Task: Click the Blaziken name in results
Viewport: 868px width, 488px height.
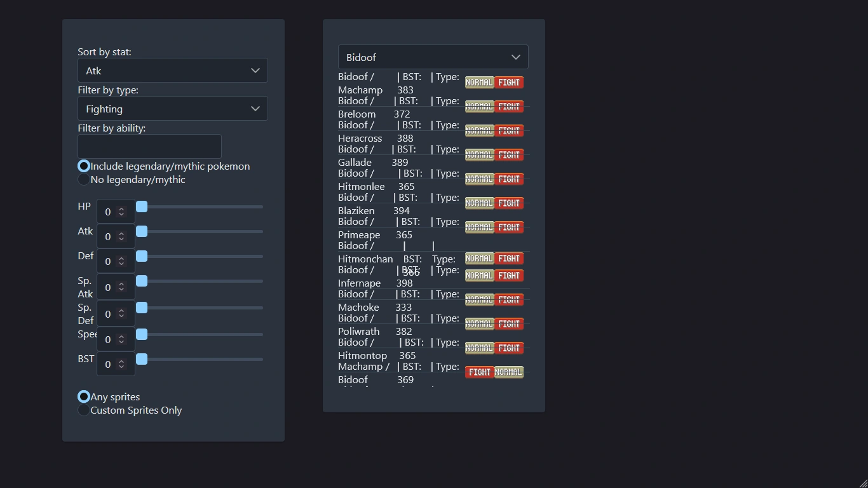Action: point(356,211)
